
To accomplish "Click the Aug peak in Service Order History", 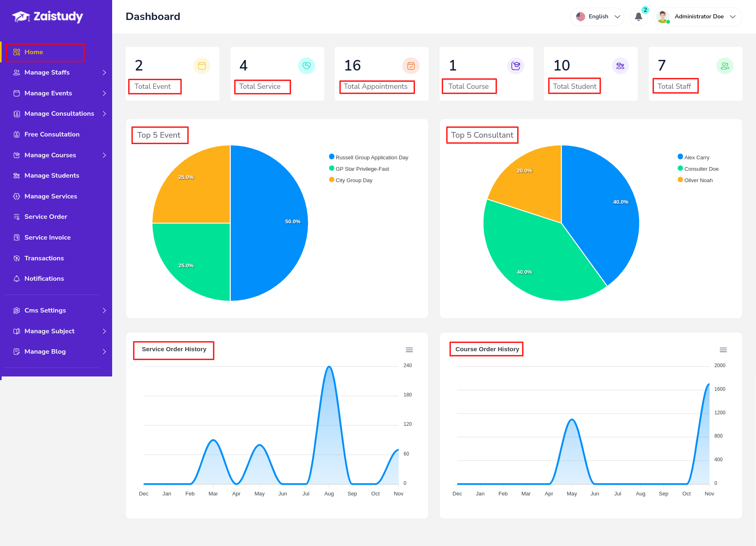I will tap(329, 367).
